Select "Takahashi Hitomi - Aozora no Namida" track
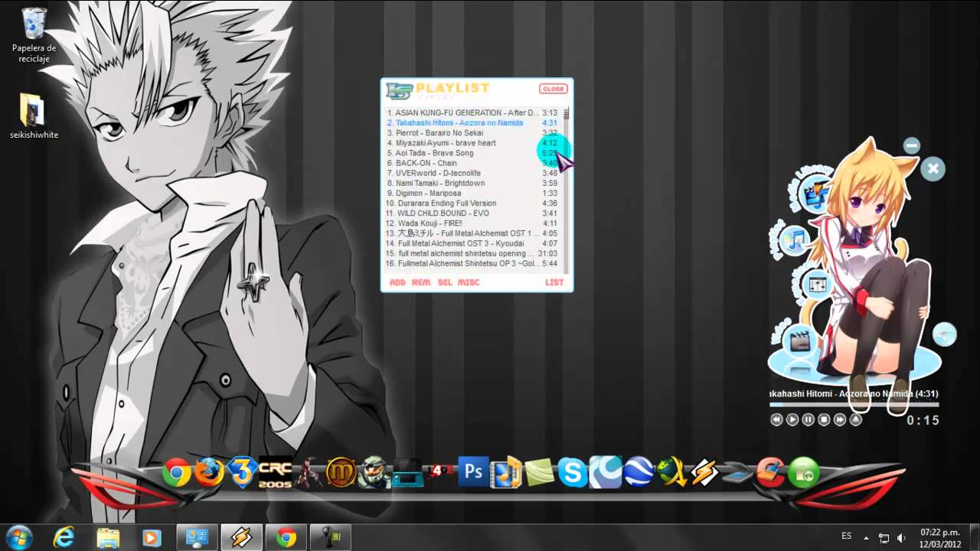The image size is (980, 551). pos(472,122)
